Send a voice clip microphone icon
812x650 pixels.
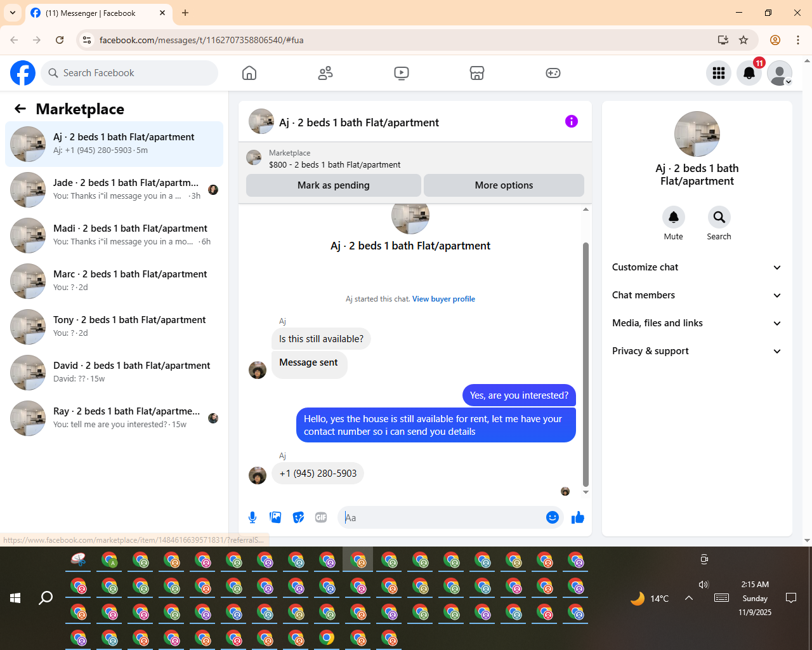pyautogui.click(x=252, y=517)
